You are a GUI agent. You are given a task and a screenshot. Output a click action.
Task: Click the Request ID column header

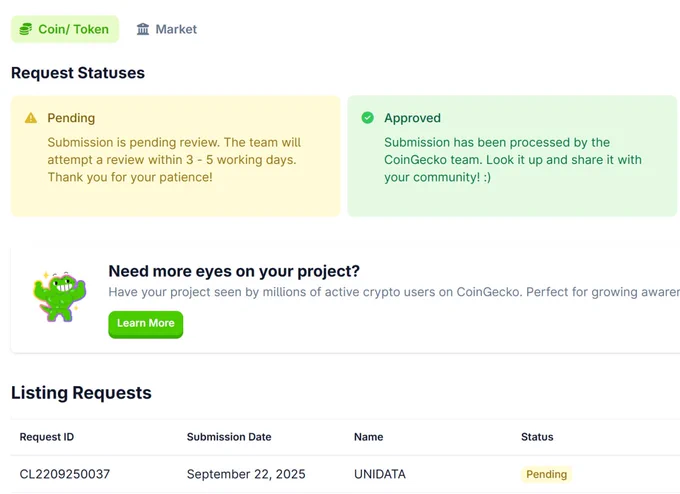tap(47, 437)
